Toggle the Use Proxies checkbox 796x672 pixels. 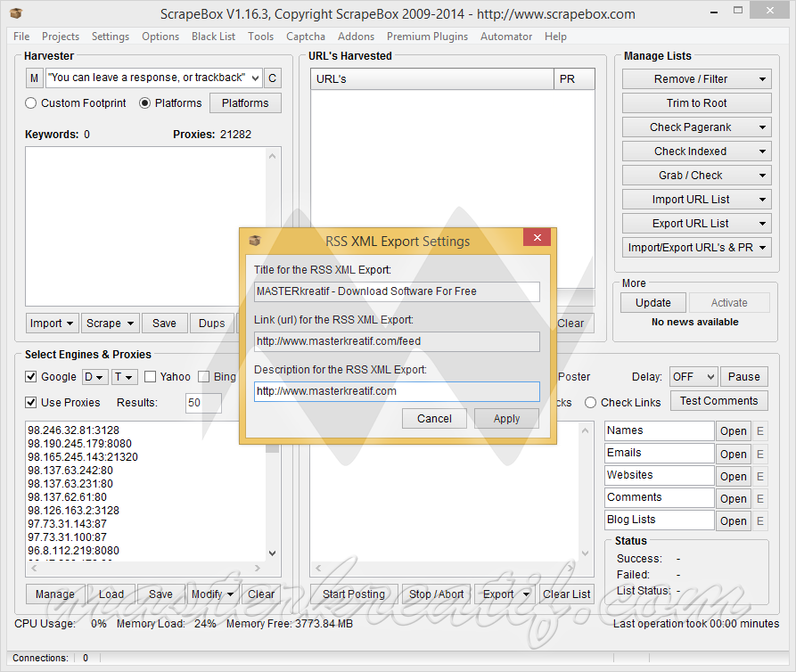tap(31, 403)
